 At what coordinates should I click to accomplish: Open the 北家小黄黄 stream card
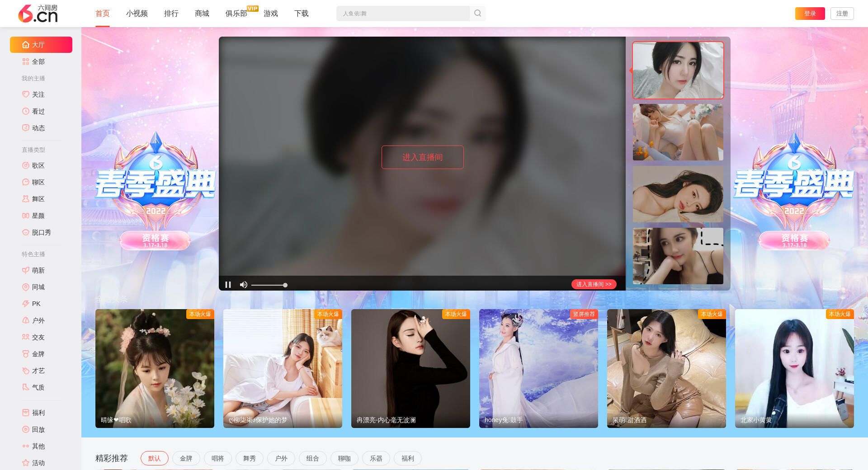click(794, 368)
